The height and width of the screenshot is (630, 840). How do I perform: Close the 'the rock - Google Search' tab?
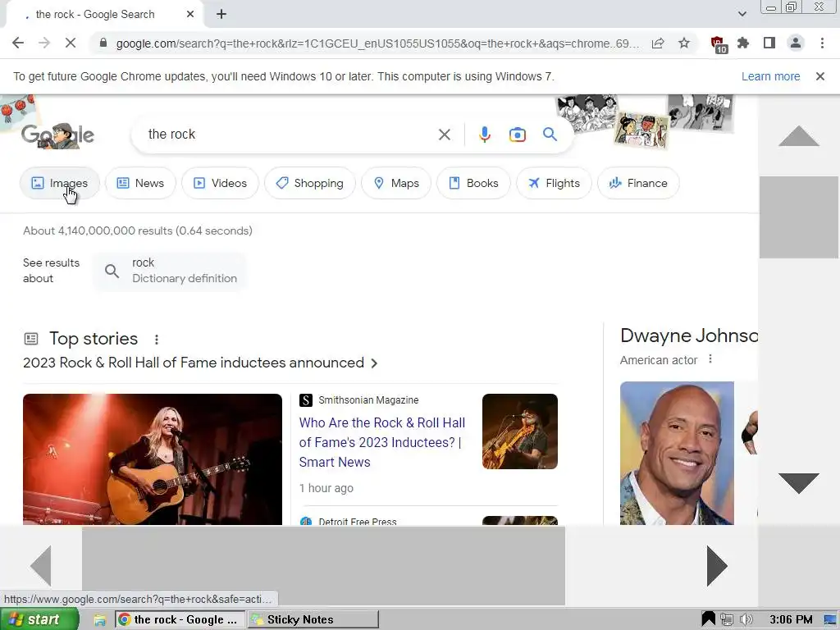tap(190, 15)
